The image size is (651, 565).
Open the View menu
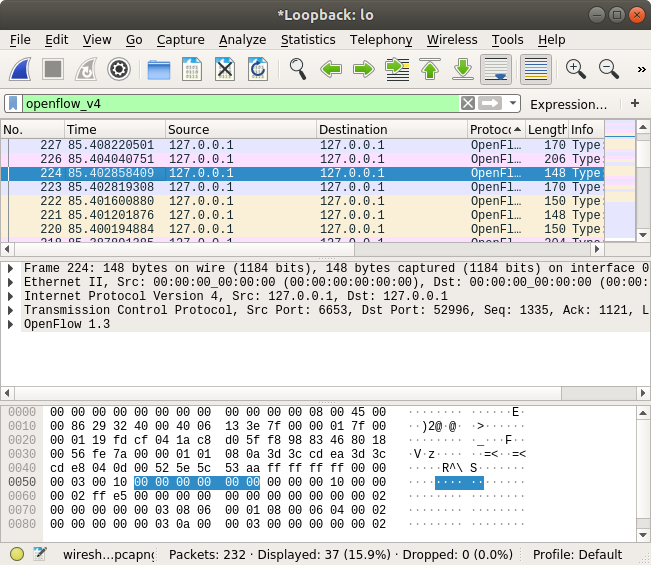(97, 39)
